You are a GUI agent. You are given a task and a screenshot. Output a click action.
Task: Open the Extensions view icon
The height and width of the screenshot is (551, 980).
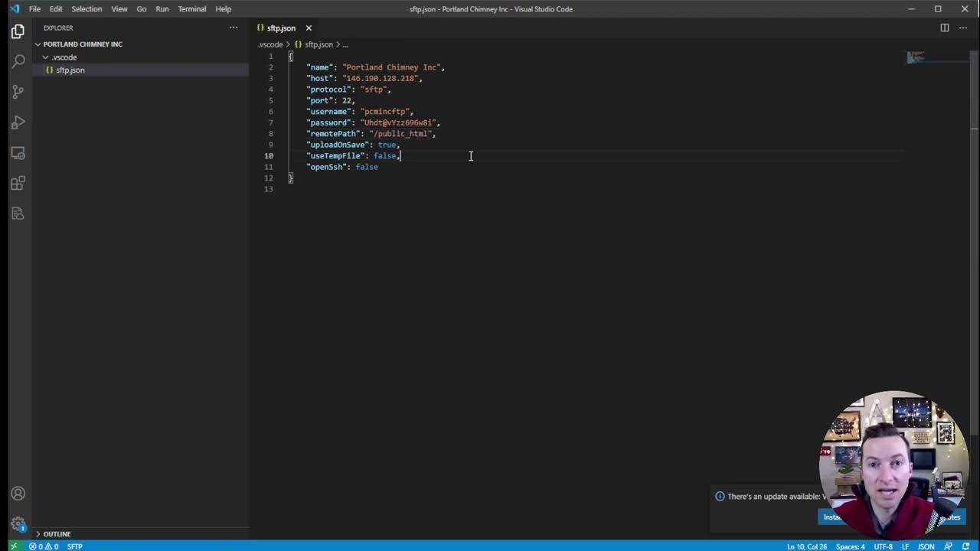coord(18,184)
